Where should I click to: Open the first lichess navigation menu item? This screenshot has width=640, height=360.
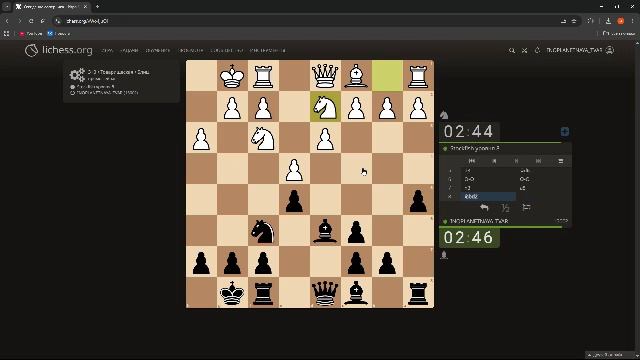[107, 50]
